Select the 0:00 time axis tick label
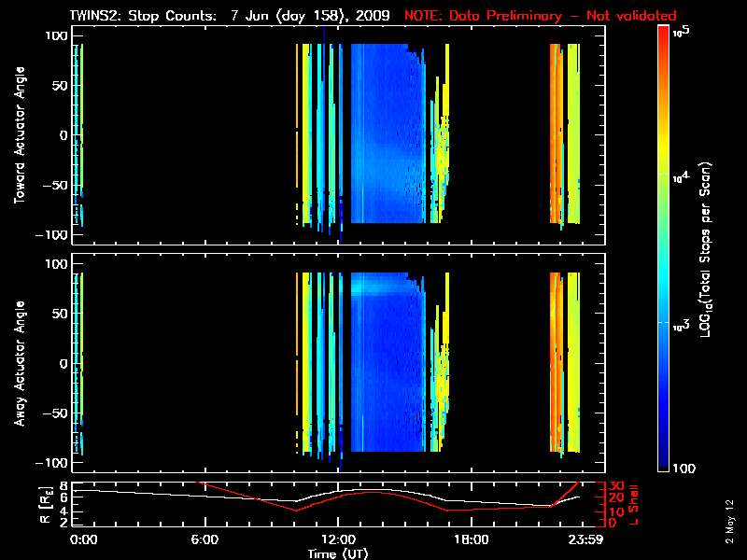Viewport: 747px width, 560px height. click(x=83, y=540)
